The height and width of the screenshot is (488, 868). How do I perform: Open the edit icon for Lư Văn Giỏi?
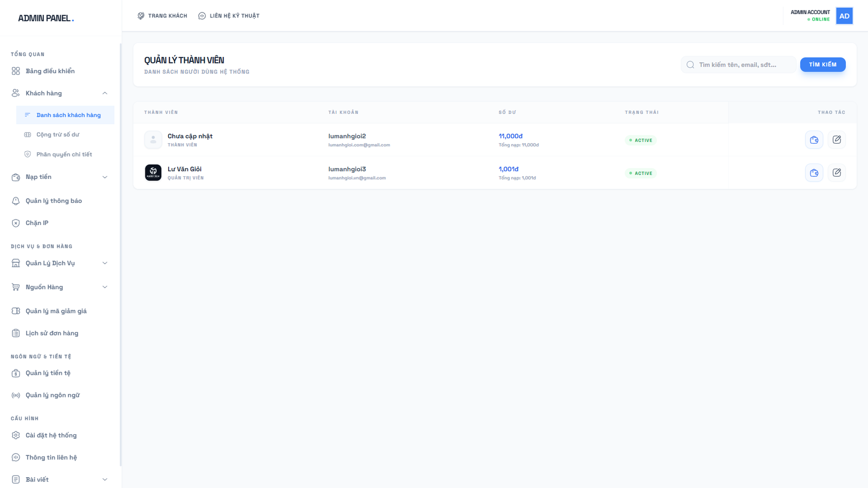coord(837,173)
